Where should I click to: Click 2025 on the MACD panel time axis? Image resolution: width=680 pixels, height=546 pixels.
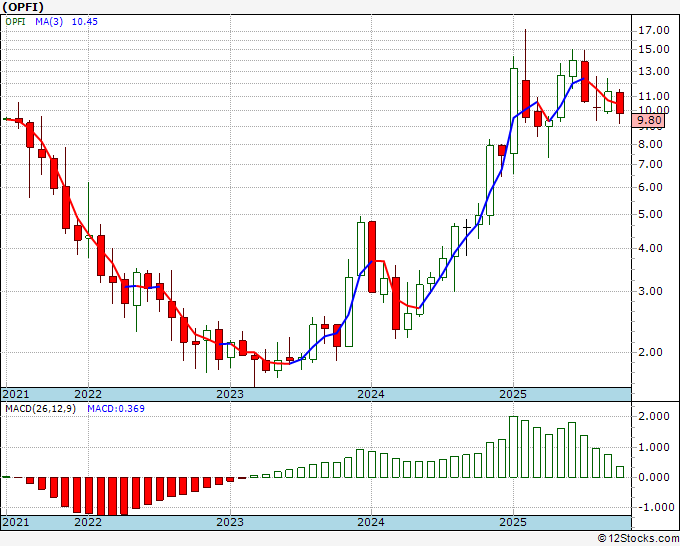point(513,522)
